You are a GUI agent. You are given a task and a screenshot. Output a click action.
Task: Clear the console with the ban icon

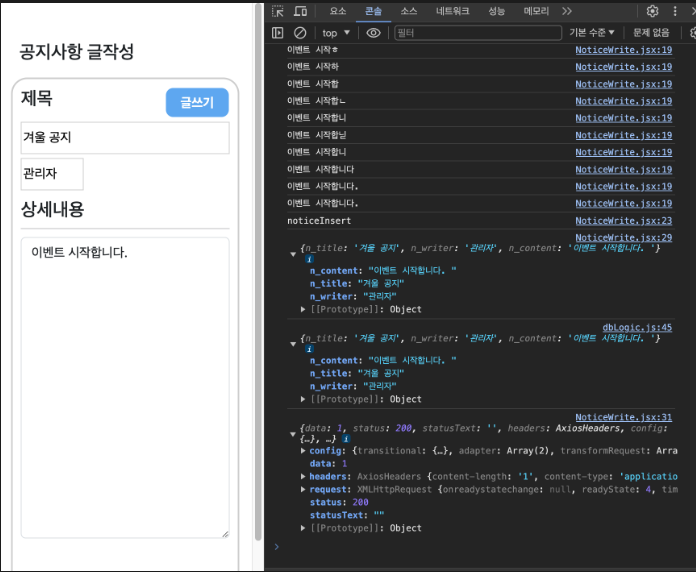pos(300,33)
